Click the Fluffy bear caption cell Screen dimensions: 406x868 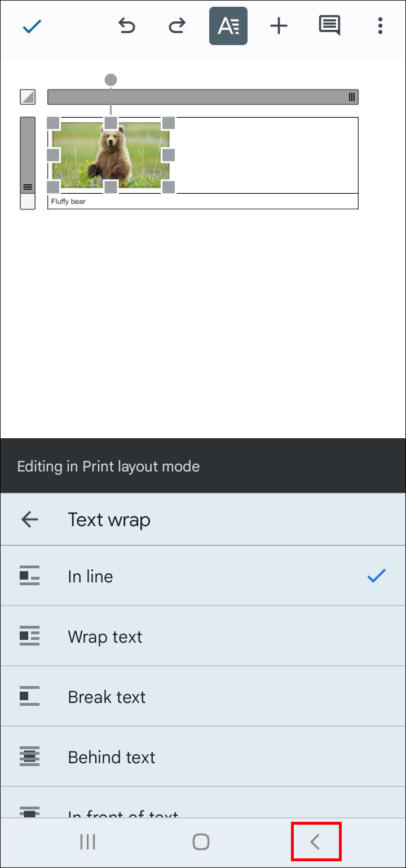tap(203, 201)
